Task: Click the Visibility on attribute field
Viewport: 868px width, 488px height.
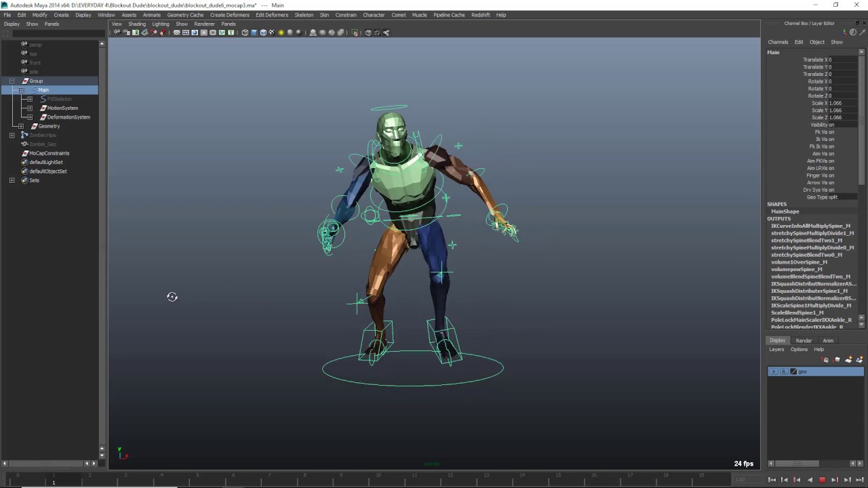Action: pyautogui.click(x=842, y=125)
